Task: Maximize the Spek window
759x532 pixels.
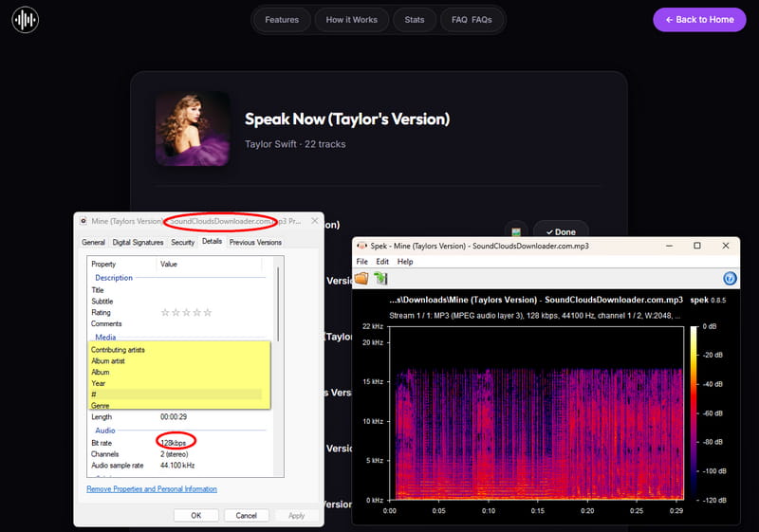Action: 697,246
